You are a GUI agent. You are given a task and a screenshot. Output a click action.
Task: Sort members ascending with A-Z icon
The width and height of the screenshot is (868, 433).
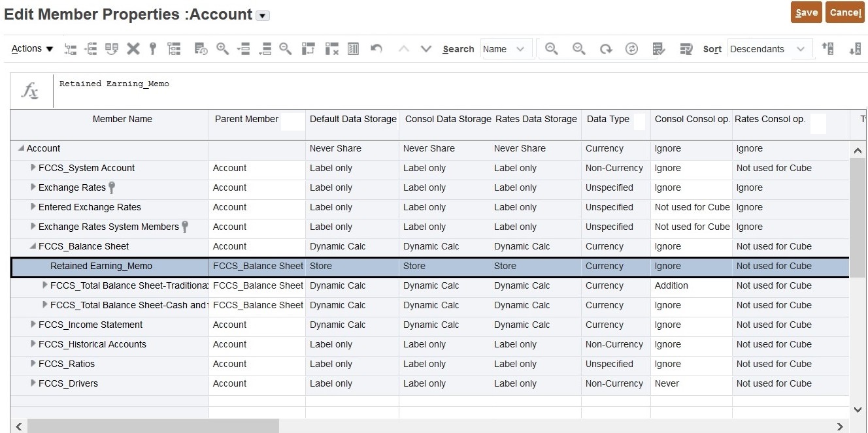click(827, 49)
